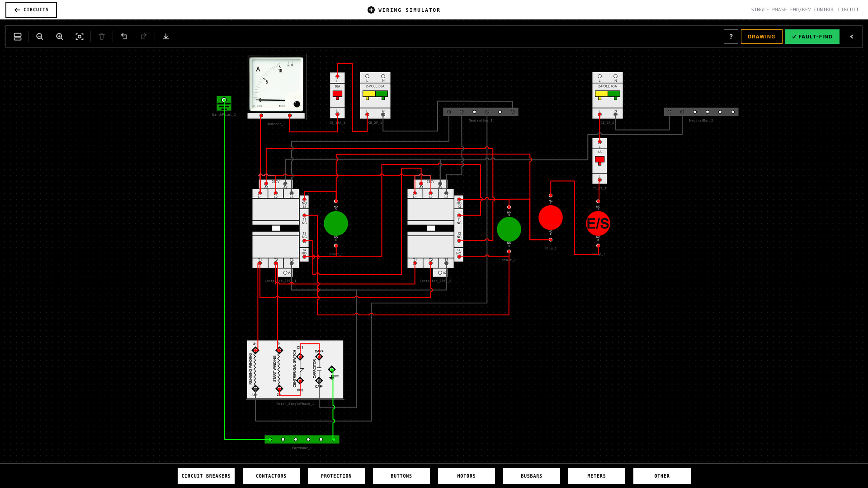The image size is (868, 488).
Task: Click the Z1 start winding terminal
Action: (x=279, y=350)
